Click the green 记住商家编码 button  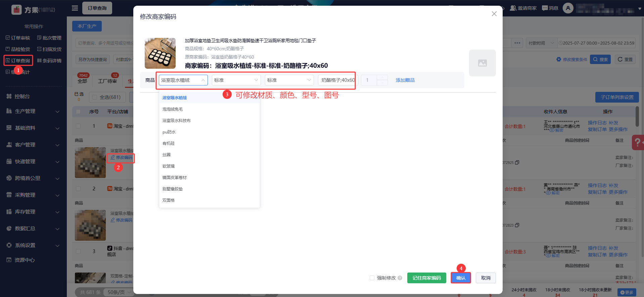(x=427, y=278)
